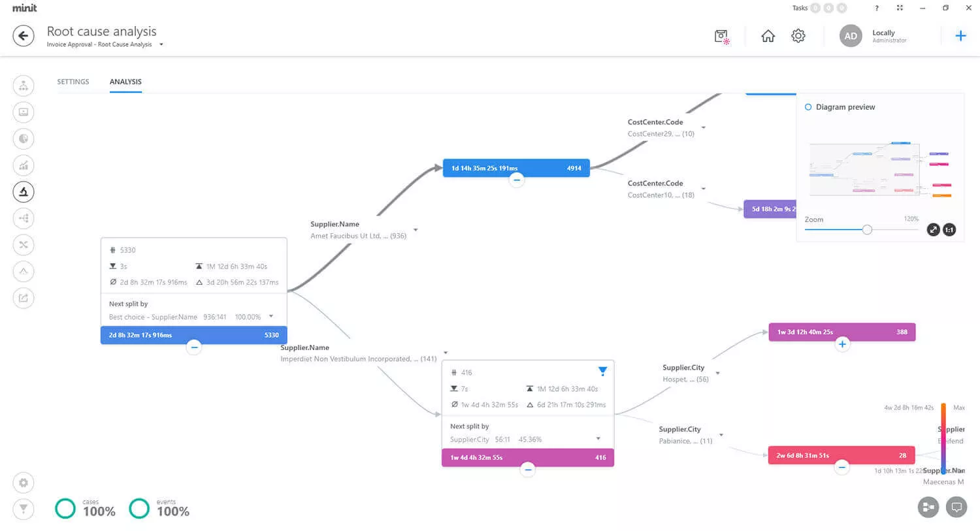Select the blue 1d 14h 35m 4914 node
Screen dimensions: 980x531
(x=516, y=168)
